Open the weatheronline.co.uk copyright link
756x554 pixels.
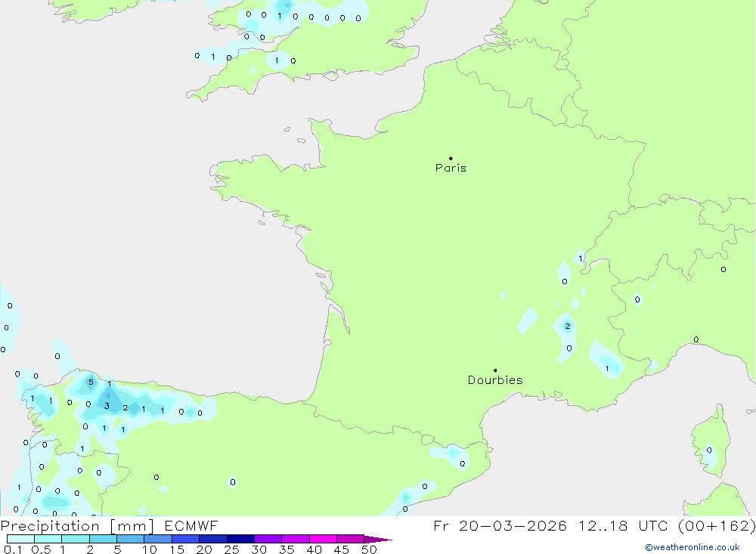click(692, 547)
